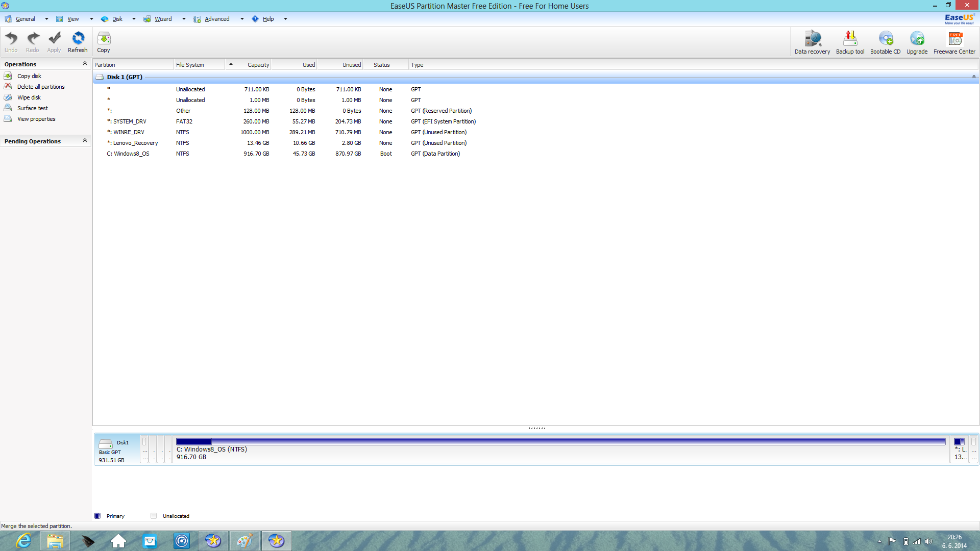
Task: Select the C: Windows8_OS partition row
Action: coord(535,154)
